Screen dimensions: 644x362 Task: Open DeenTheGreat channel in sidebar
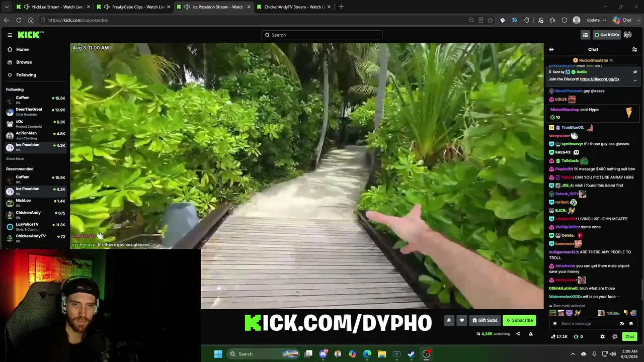pyautogui.click(x=35, y=111)
